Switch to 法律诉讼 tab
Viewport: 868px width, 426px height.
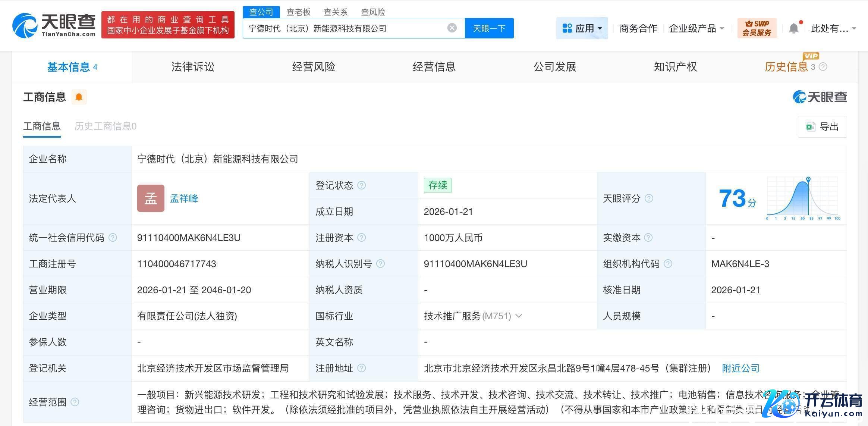point(193,67)
